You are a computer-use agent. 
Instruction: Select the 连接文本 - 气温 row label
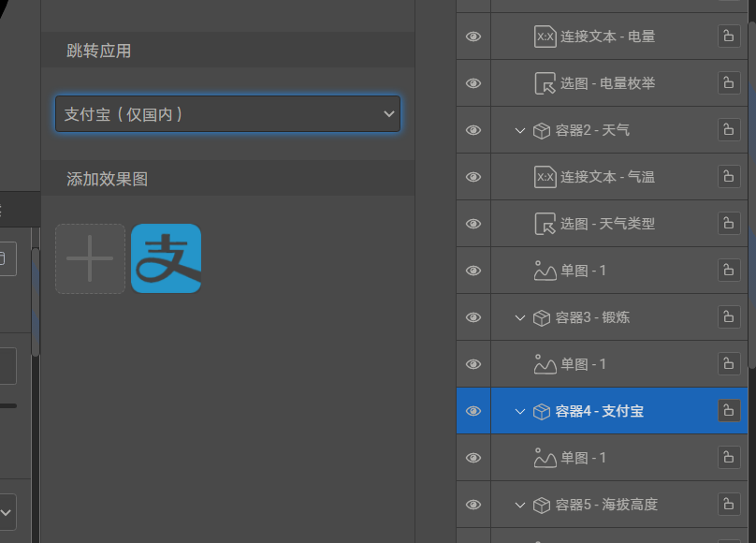click(x=607, y=177)
